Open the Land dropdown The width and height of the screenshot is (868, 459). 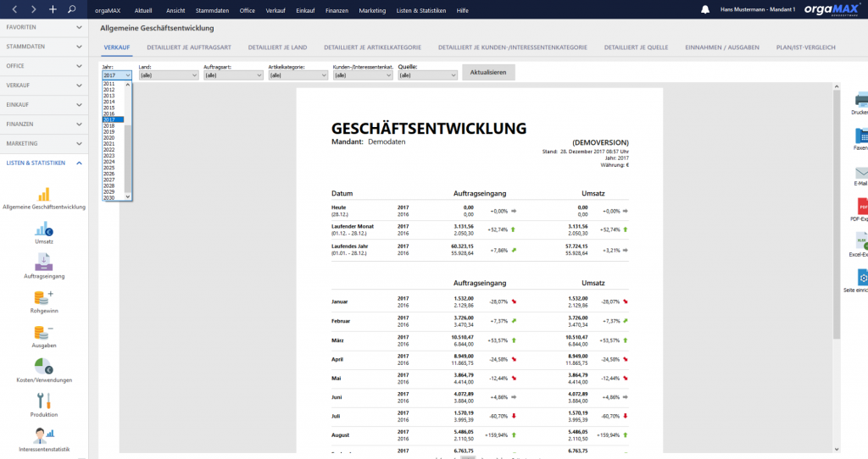point(169,75)
